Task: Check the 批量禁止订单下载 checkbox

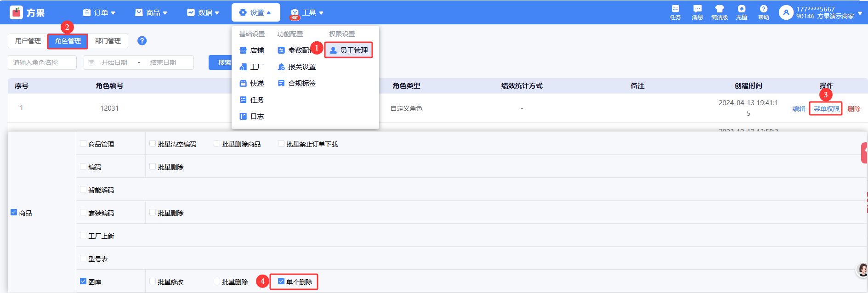Action: pos(281,143)
